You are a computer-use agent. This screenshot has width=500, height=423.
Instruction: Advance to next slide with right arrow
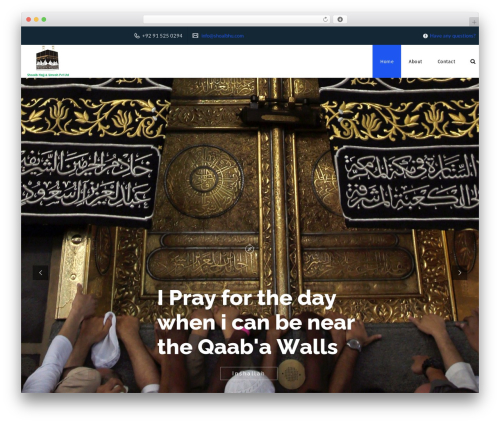pyautogui.click(x=460, y=273)
